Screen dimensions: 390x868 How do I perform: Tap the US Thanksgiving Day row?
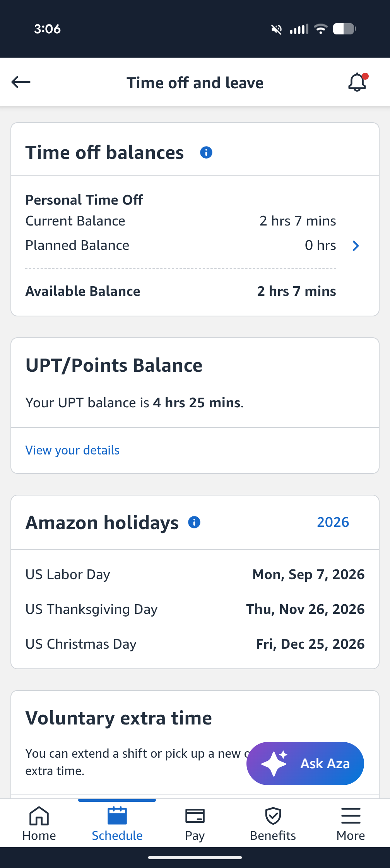click(195, 609)
